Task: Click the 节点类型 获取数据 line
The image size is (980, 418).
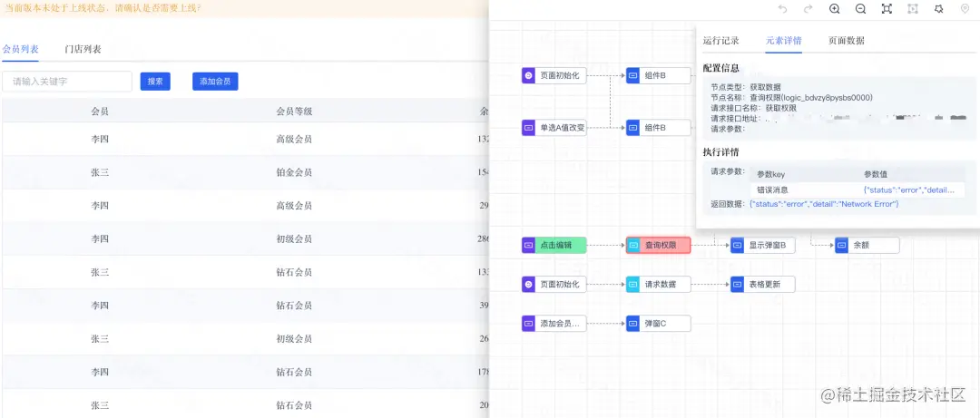Action: (746, 87)
